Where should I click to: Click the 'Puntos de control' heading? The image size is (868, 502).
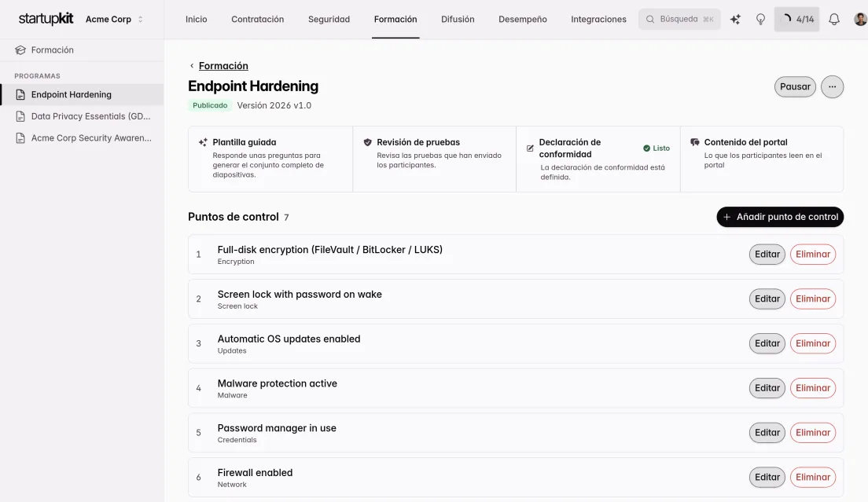233,217
